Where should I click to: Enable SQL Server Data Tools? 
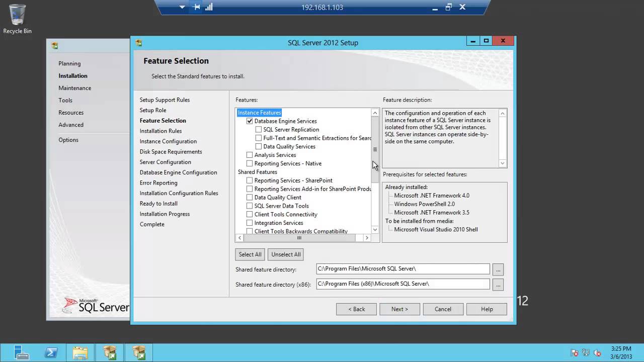250,206
